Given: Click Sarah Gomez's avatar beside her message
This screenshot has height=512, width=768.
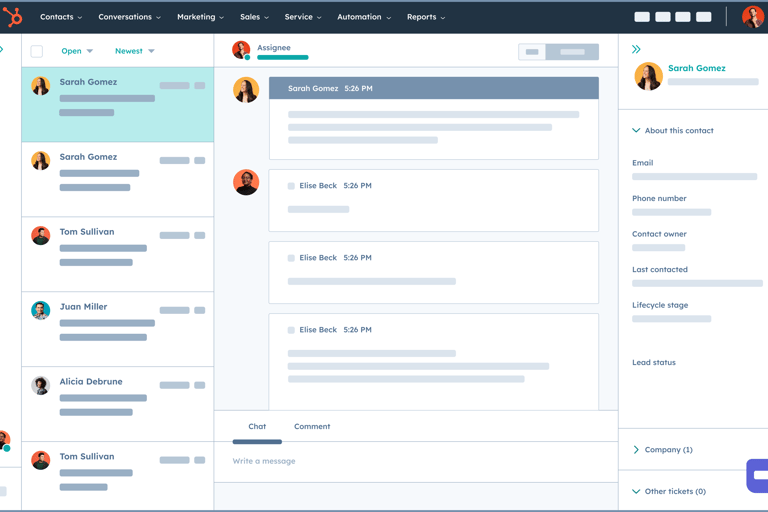Looking at the screenshot, I should [246, 90].
